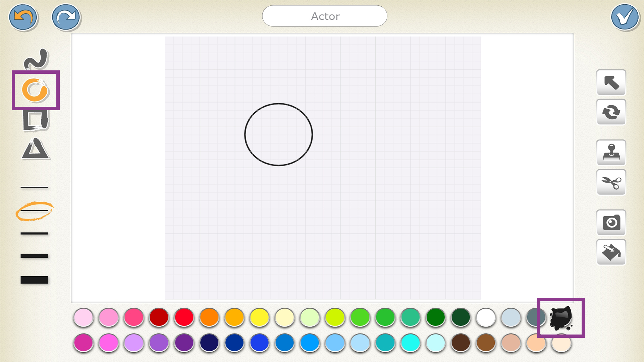Choose the rotate tool

(x=611, y=112)
